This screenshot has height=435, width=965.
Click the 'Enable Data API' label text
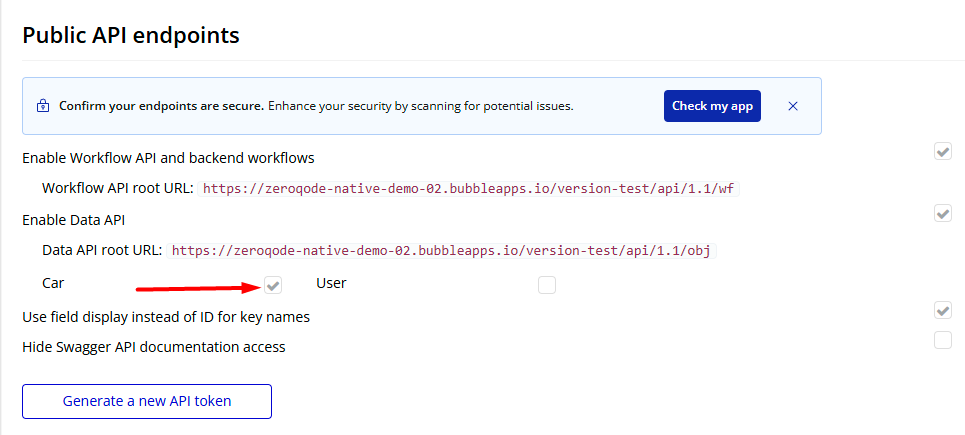pyautogui.click(x=73, y=219)
